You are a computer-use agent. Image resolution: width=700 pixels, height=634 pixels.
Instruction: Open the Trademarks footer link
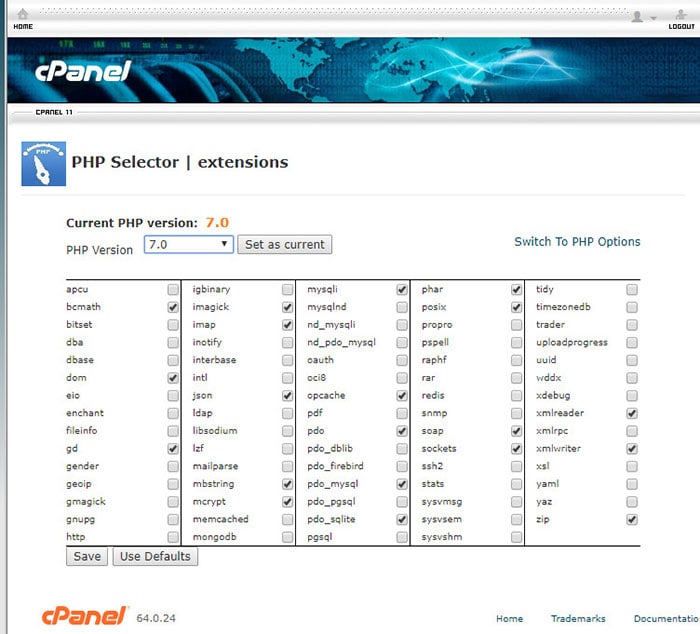click(578, 618)
